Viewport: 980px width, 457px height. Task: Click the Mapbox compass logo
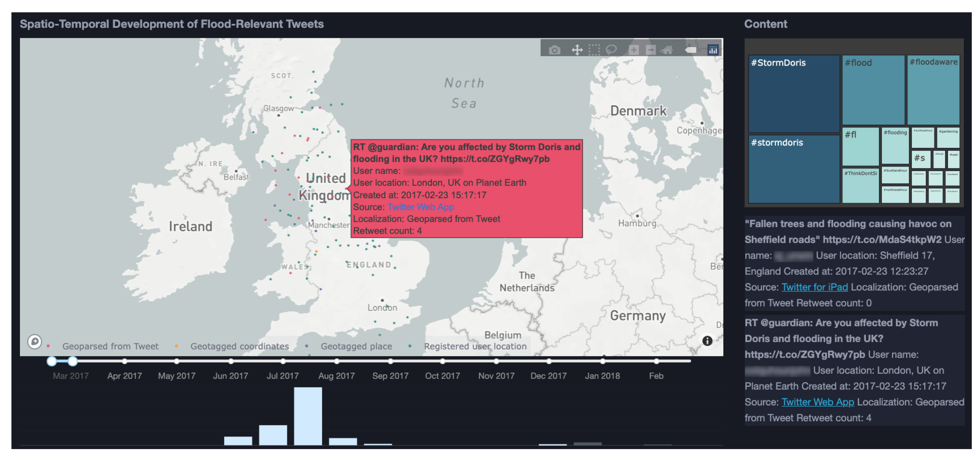35,341
